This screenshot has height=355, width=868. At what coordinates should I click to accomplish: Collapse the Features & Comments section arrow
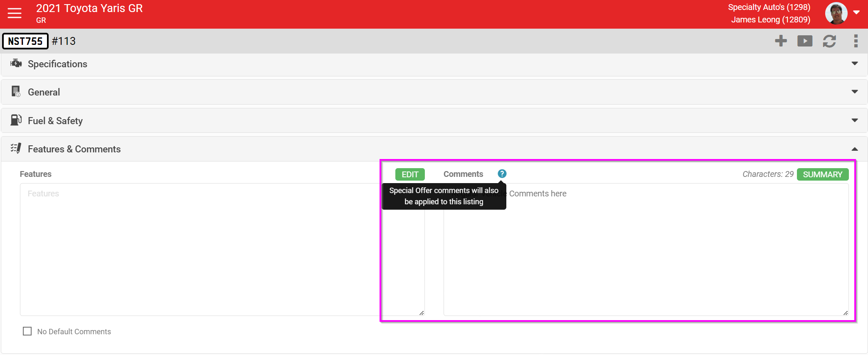pos(855,149)
